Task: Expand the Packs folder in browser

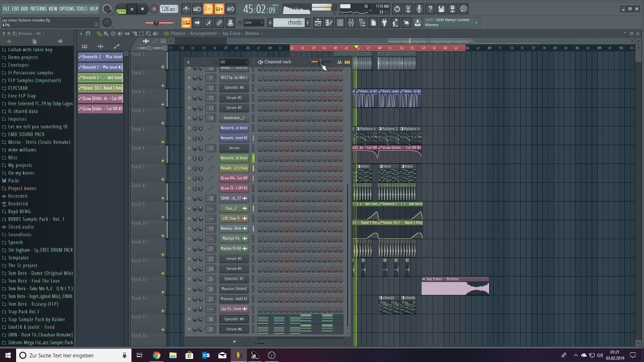Action: click(14, 180)
